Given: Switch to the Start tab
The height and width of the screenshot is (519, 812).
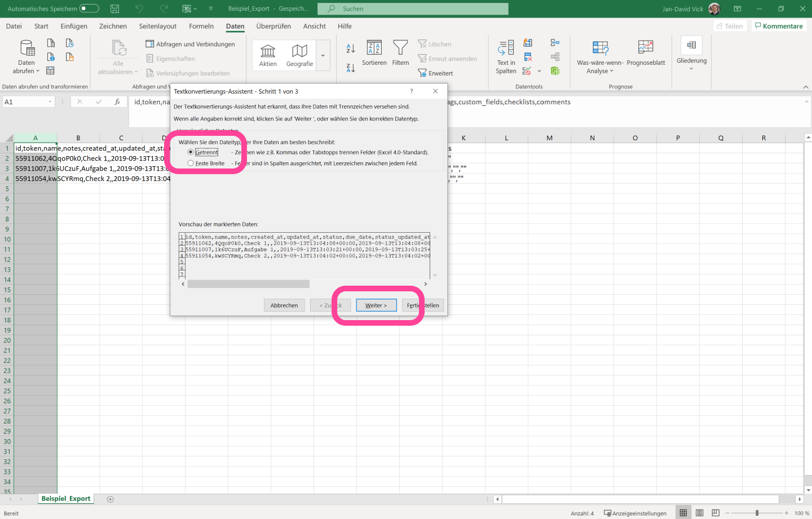Looking at the screenshot, I should click(41, 26).
